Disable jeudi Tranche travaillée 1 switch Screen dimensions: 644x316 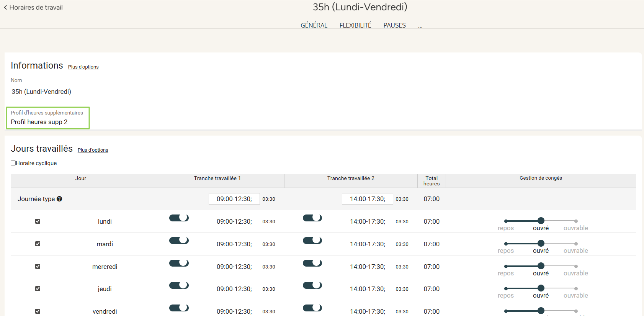pyautogui.click(x=179, y=285)
